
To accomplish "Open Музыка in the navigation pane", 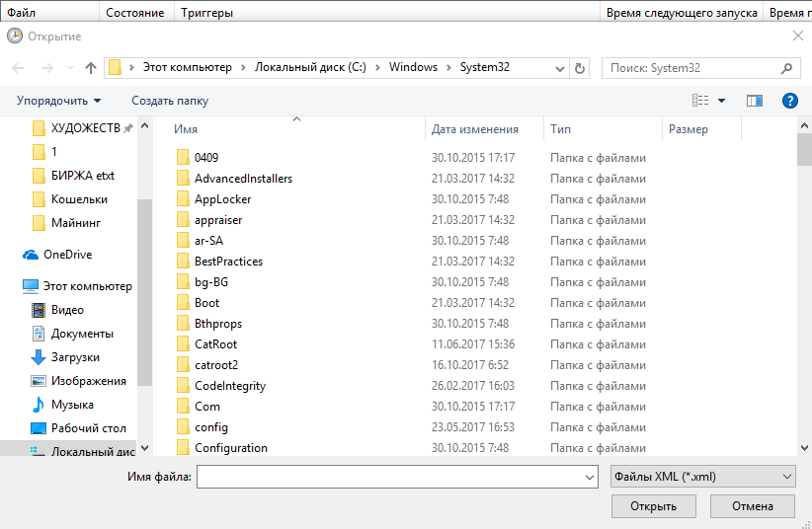I will [x=72, y=405].
